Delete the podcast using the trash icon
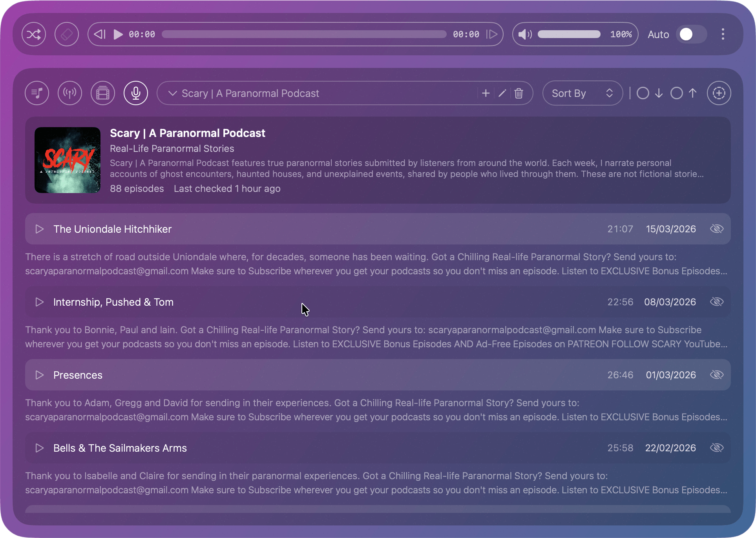The width and height of the screenshot is (756, 538). coord(519,93)
